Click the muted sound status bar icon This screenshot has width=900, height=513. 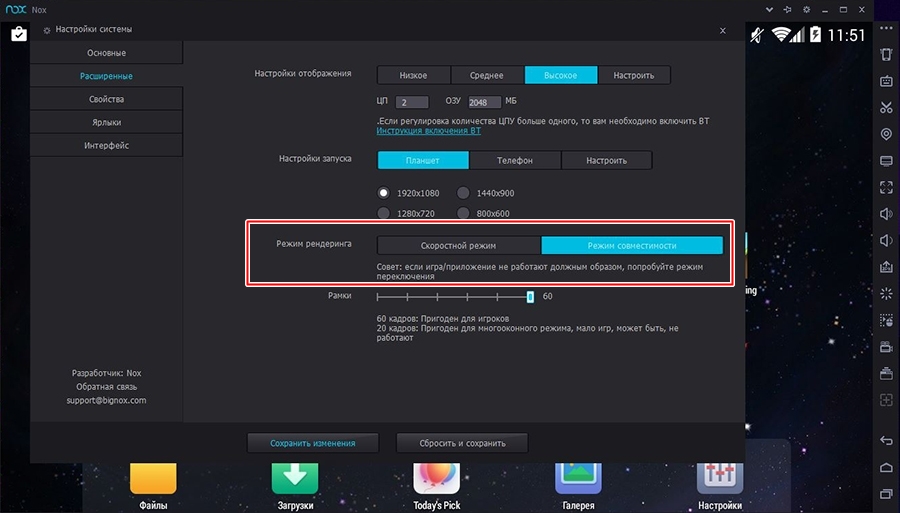[x=757, y=35]
